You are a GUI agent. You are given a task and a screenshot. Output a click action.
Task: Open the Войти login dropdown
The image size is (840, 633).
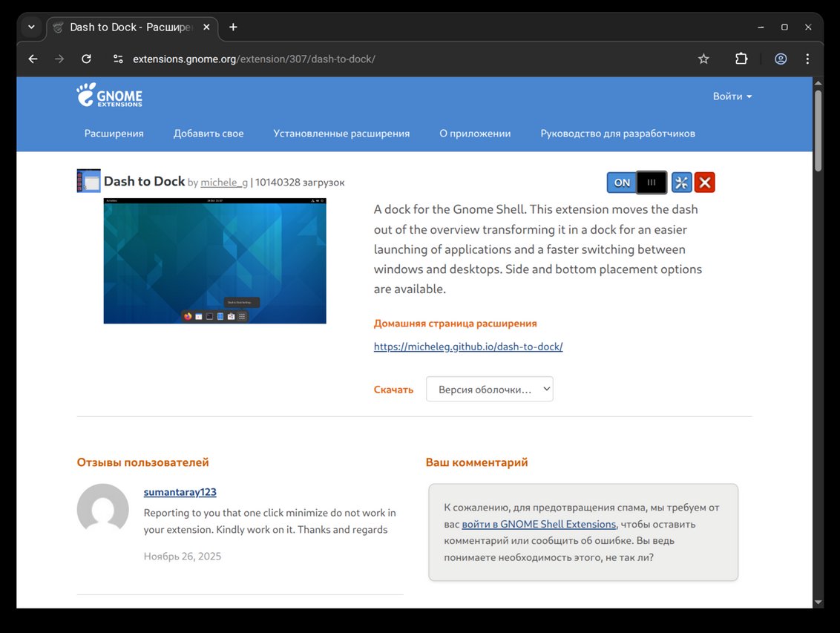[732, 96]
